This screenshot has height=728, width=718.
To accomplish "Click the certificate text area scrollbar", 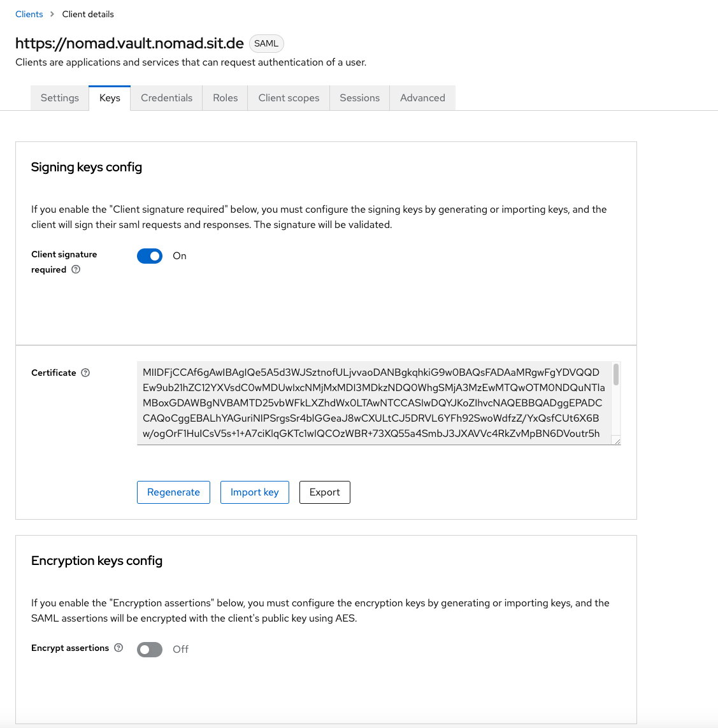I will click(616, 375).
